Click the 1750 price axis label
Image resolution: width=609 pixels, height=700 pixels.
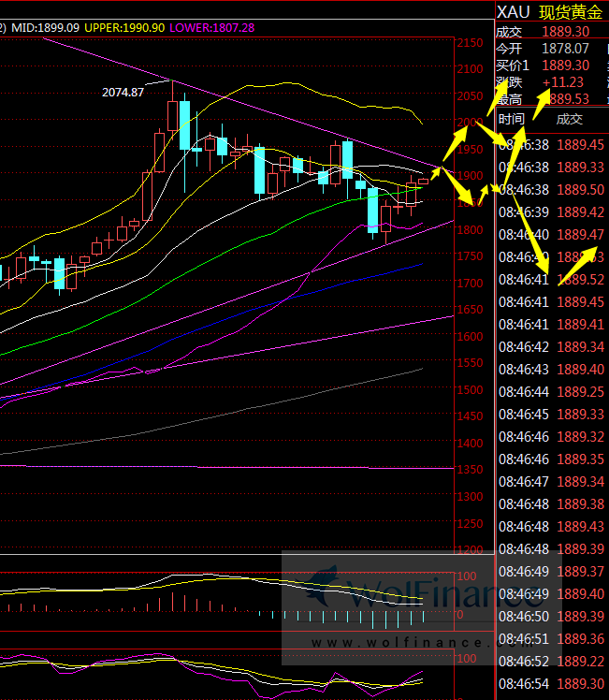coord(470,256)
